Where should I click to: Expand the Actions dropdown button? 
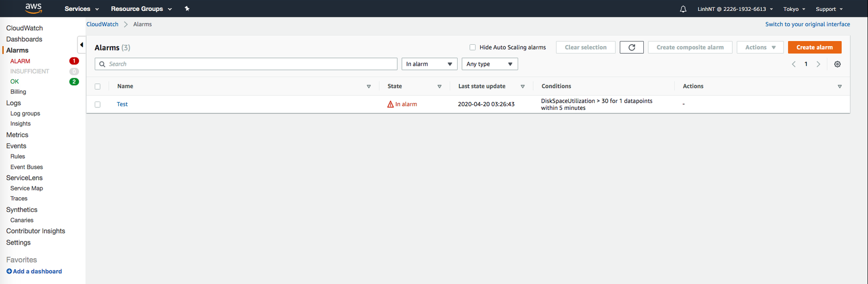[760, 47]
